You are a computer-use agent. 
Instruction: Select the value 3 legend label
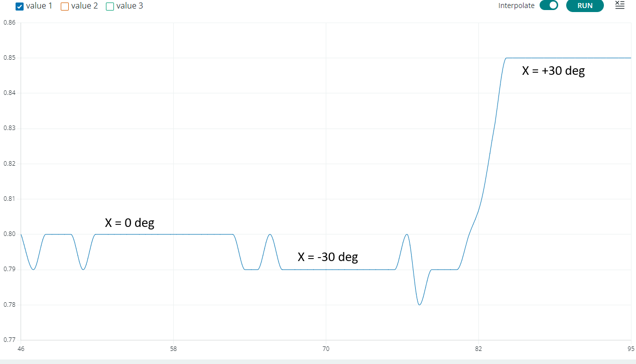(x=129, y=6)
